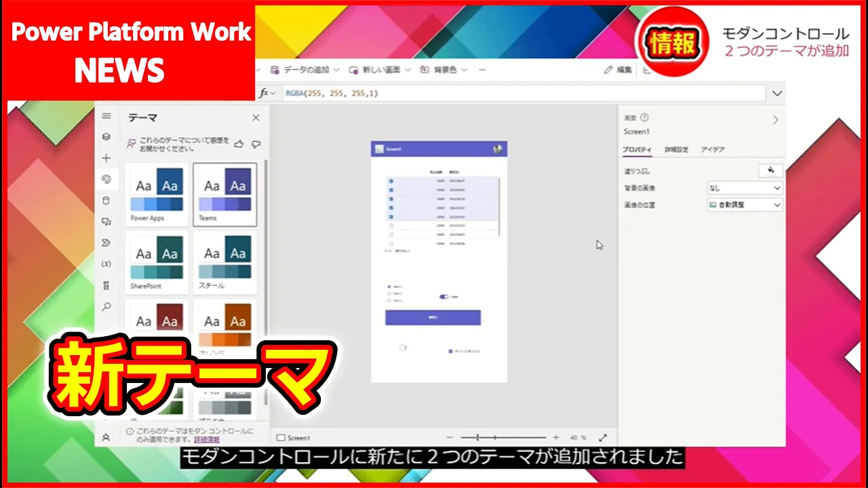Open the fx property selector dropdown
Viewport: 868px width, 488px height.
[x=269, y=94]
